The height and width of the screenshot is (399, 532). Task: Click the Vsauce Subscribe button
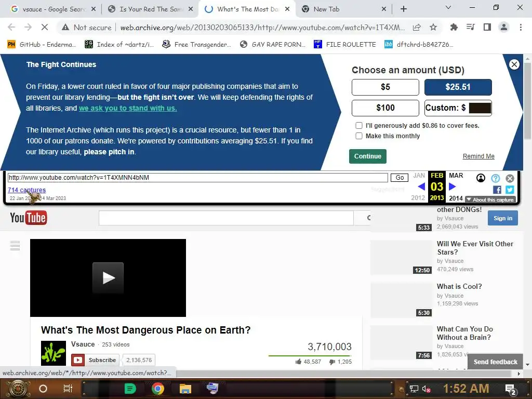(96, 360)
